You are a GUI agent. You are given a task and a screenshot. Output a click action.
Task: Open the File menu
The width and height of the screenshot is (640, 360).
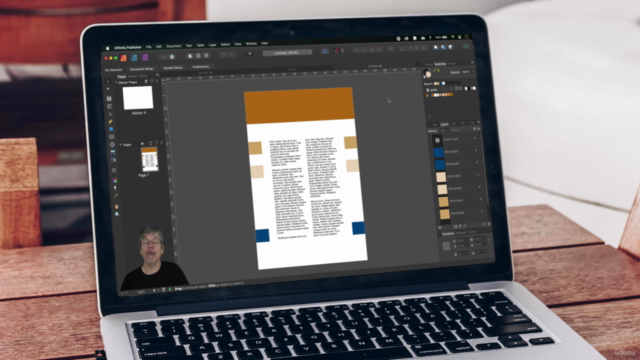click(x=149, y=47)
